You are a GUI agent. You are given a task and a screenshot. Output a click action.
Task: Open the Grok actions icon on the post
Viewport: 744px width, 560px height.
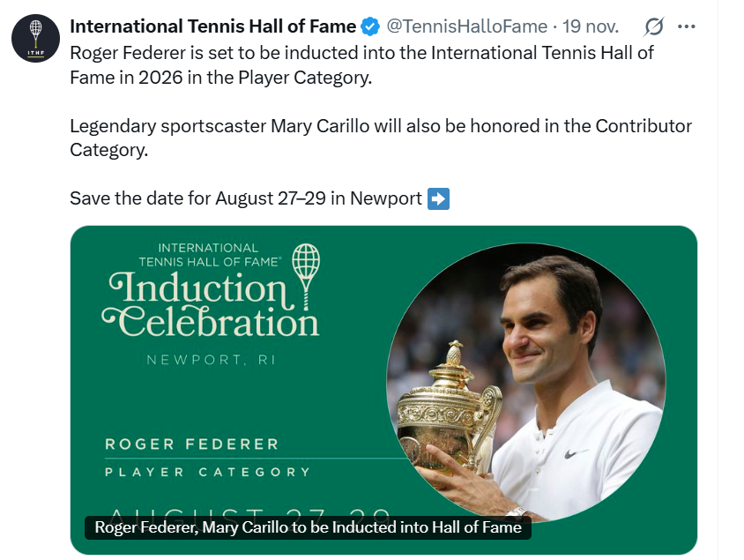click(x=653, y=26)
